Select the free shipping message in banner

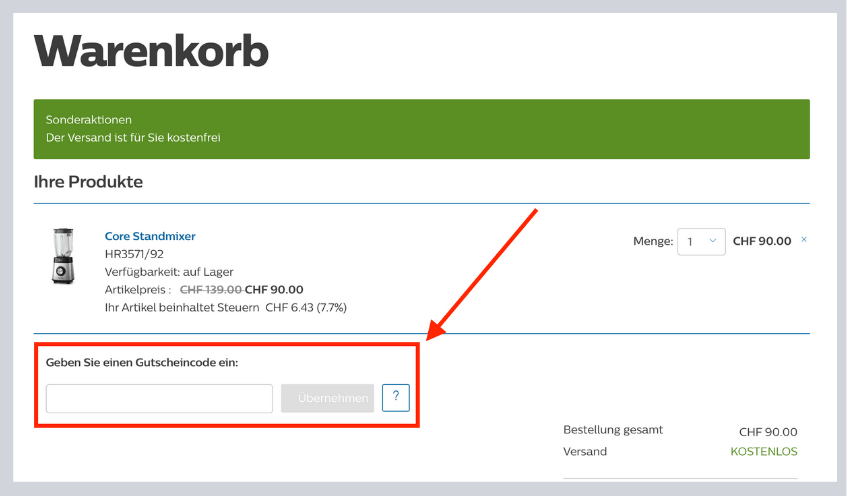click(133, 138)
